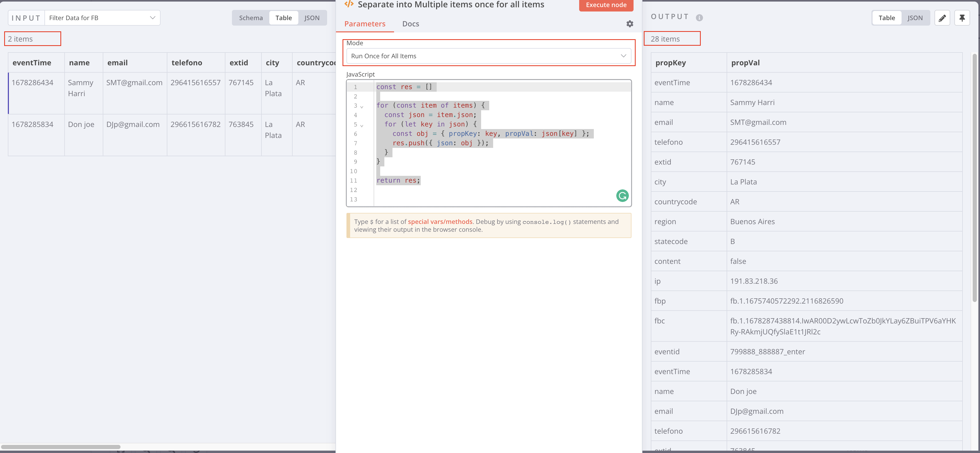Image resolution: width=980 pixels, height=453 pixels.
Task: Switch output view to JSON
Action: click(915, 18)
